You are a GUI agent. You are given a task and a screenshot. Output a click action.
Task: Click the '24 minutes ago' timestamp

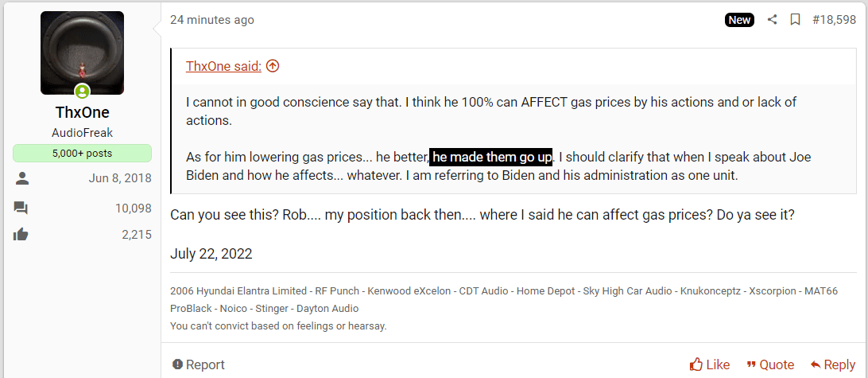212,20
